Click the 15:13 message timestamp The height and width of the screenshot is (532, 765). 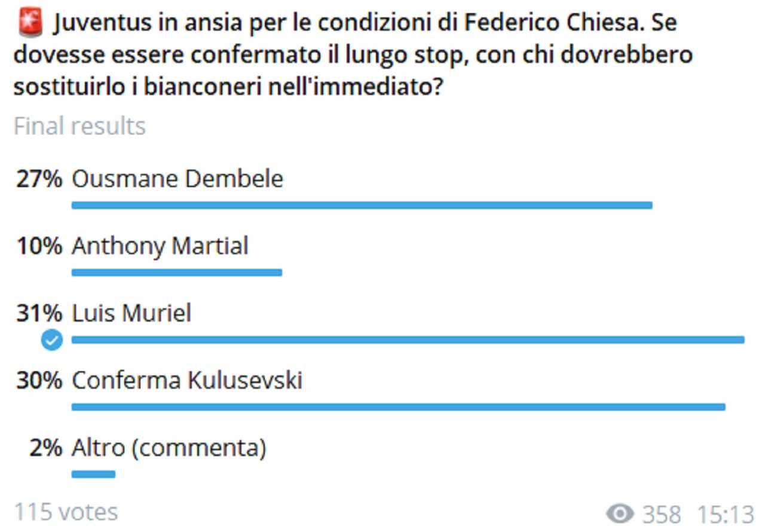726,514
